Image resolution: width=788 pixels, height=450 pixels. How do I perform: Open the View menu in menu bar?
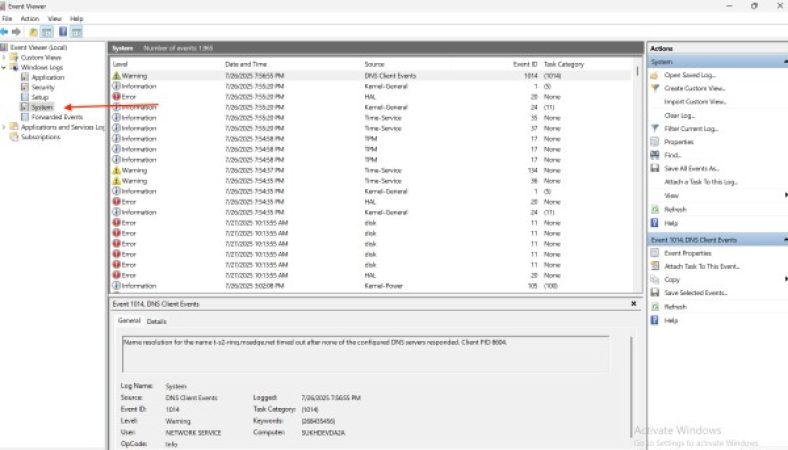pyautogui.click(x=54, y=19)
